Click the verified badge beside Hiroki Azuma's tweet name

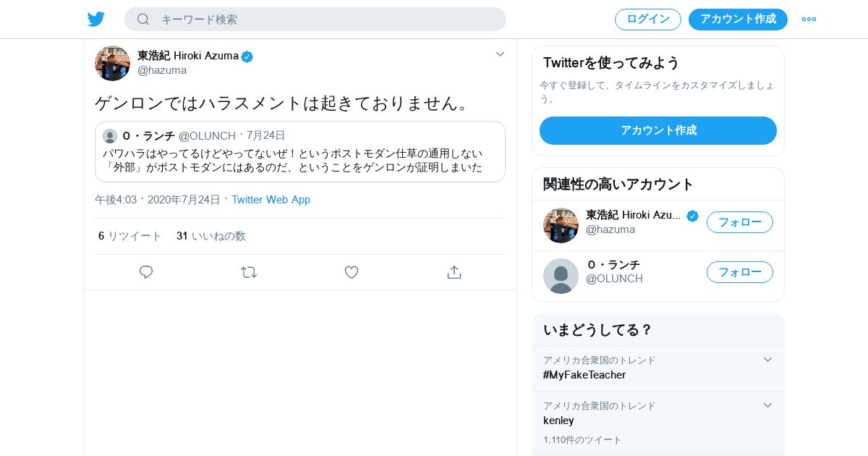tap(247, 56)
